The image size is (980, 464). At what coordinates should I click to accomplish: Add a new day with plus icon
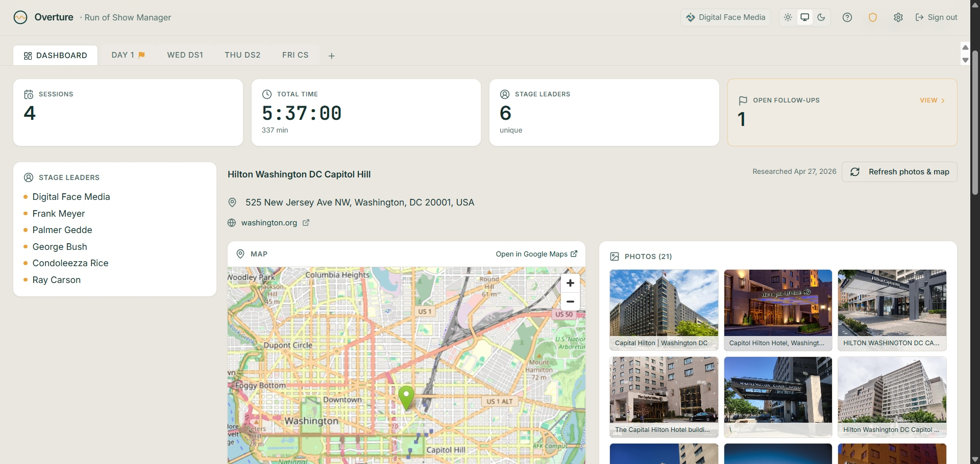(x=332, y=56)
